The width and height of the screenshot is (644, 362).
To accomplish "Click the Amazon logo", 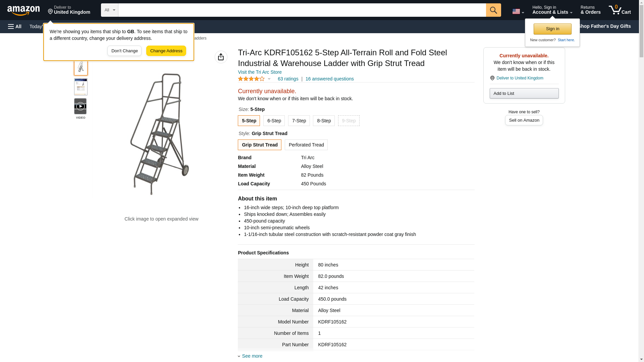I will [x=23, y=10].
